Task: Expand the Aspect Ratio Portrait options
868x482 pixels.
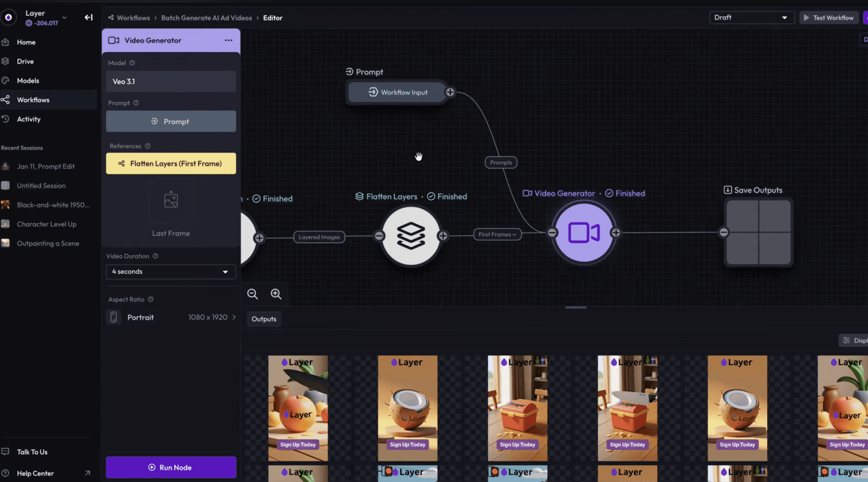Action: 233,317
